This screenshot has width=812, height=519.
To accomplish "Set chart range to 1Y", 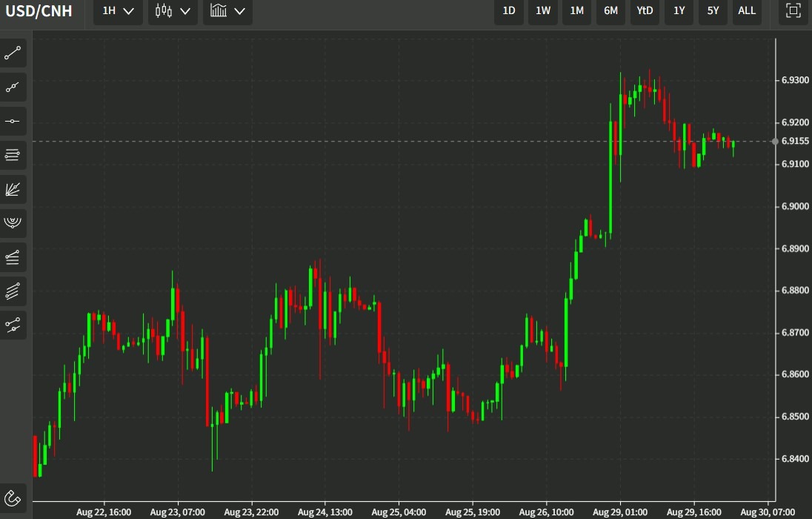I will tap(679, 11).
